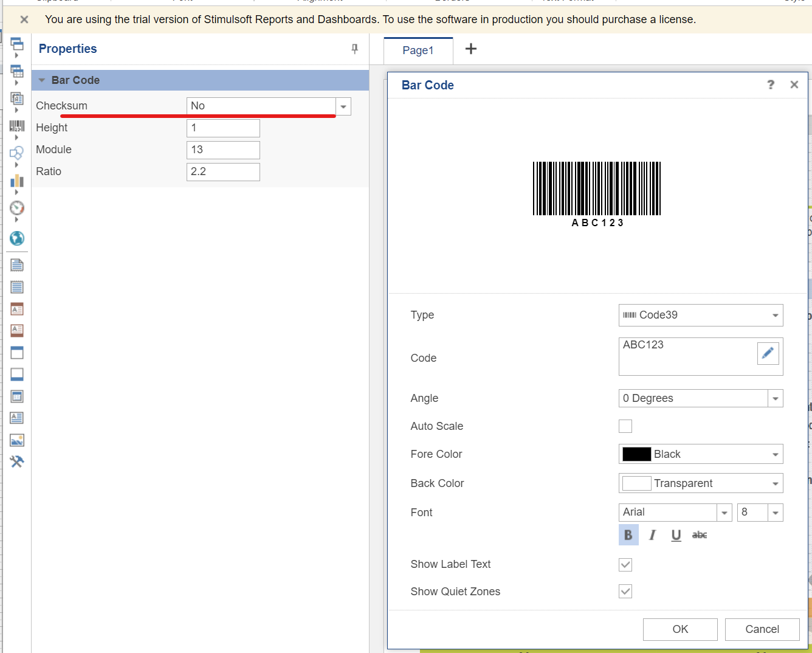Open toolbox setup (hammer and wrench)
Viewport: 812px width, 653px height.
point(17,461)
